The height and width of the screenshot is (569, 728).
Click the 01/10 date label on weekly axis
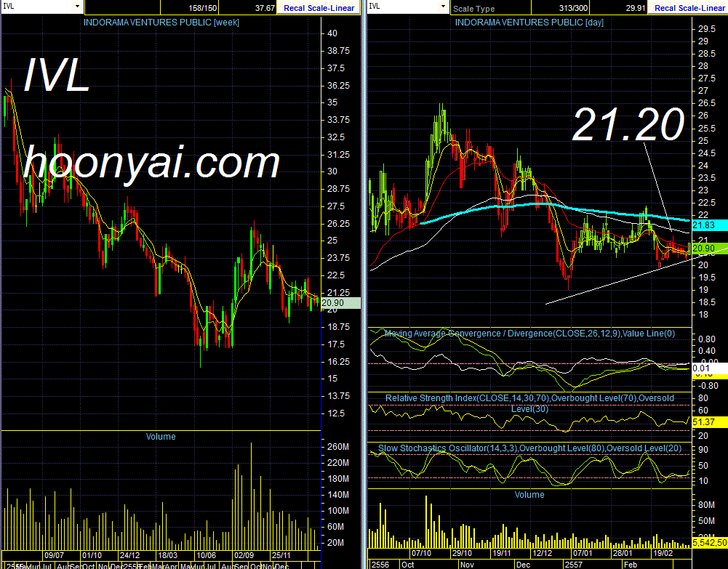click(92, 555)
